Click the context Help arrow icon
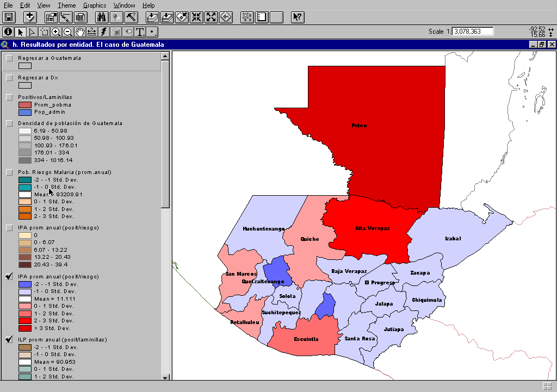Viewport: 557px width, 392px height. coord(297,17)
